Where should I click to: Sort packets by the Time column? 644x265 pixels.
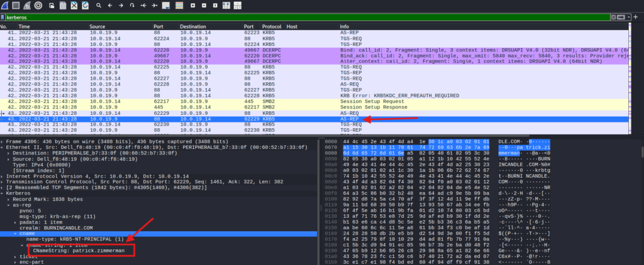pos(24,27)
